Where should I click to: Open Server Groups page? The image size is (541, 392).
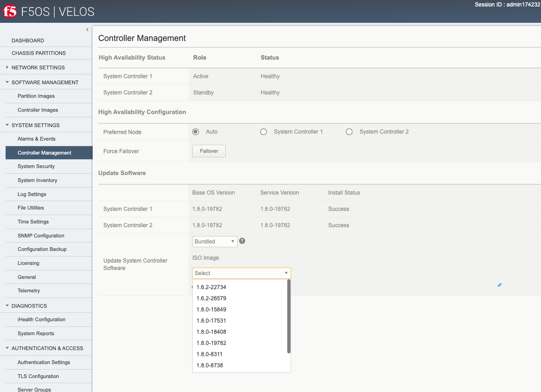(x=34, y=390)
